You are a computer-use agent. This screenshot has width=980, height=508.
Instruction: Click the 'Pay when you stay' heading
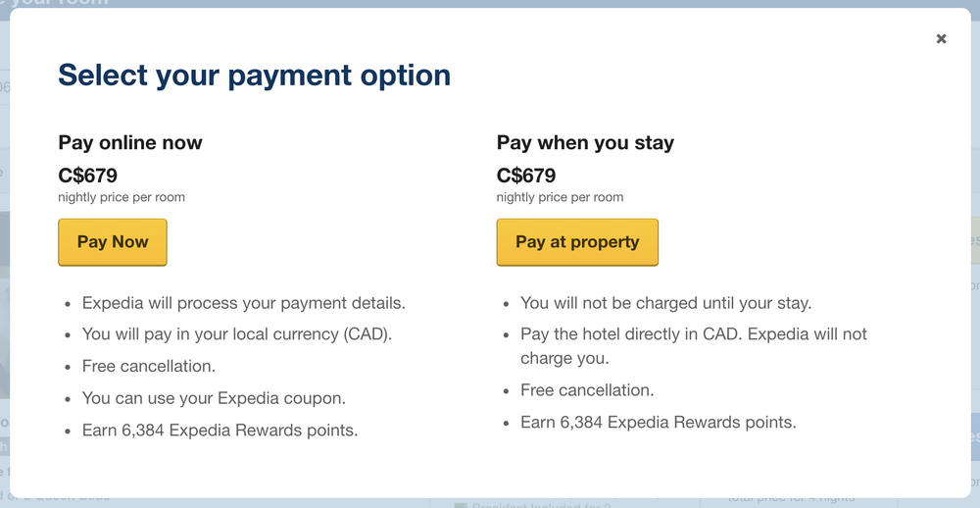[x=585, y=142]
